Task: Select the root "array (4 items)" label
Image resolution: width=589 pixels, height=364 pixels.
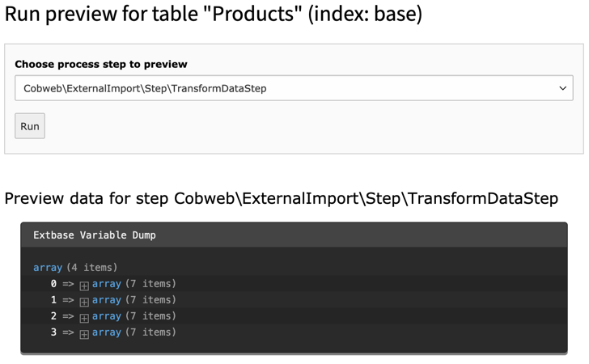Action: pos(75,268)
